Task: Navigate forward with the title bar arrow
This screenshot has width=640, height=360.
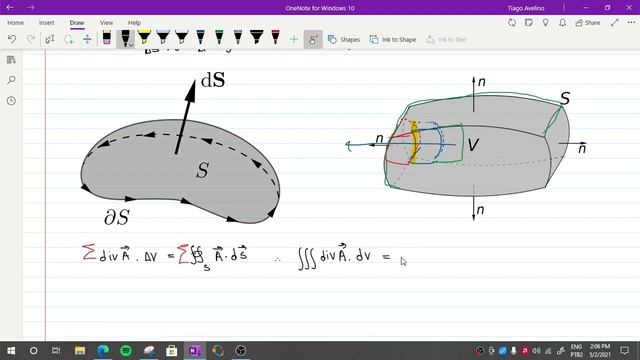Action: pyautogui.click(x=31, y=7)
